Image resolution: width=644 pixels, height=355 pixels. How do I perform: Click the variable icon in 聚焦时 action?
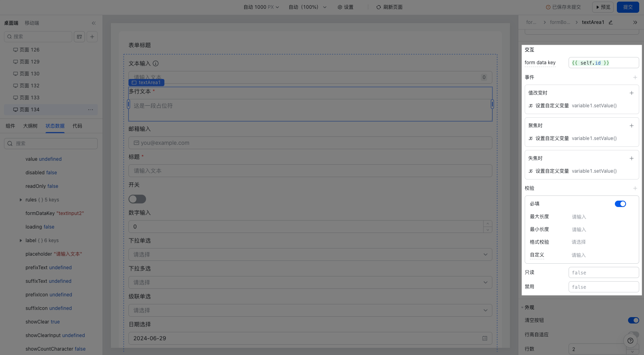point(531,138)
